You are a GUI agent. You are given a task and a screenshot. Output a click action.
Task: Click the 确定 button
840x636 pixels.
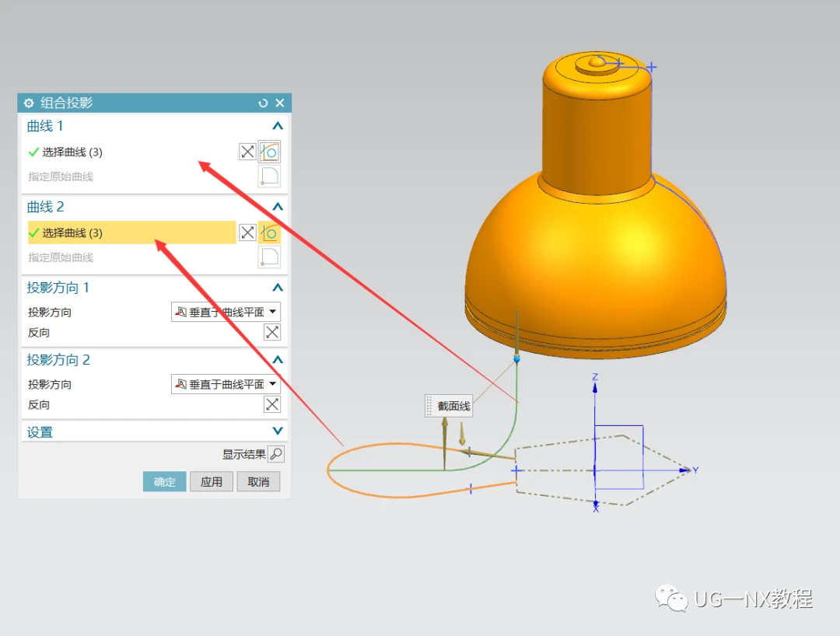click(x=164, y=481)
